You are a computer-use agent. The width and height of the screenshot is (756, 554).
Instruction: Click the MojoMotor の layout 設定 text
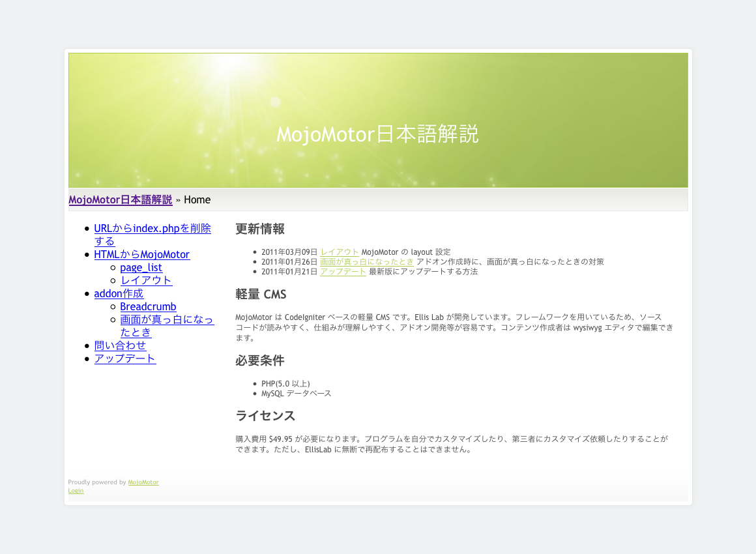coord(406,252)
